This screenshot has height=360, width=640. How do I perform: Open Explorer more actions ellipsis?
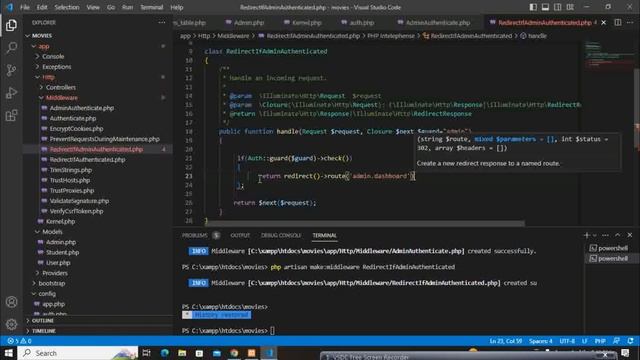[162, 22]
